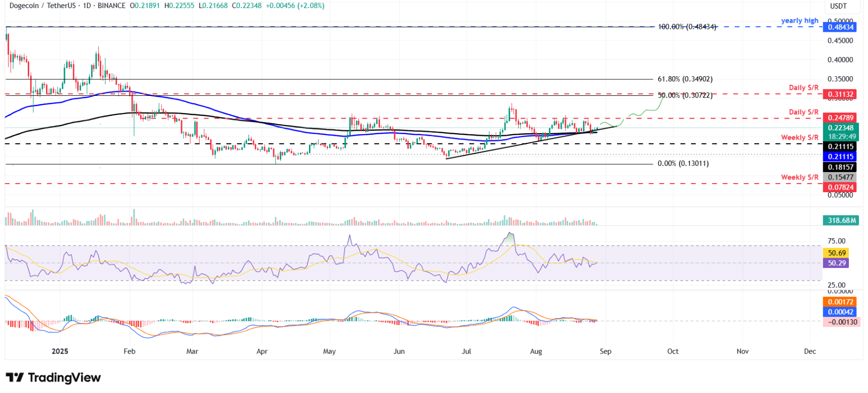Click the purple 50.29 RSI tag
Screen dimensions: 868x393
click(836, 263)
